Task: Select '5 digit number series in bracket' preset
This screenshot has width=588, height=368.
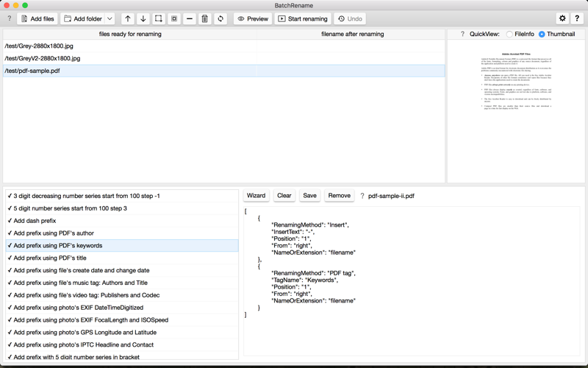Action: point(122,356)
